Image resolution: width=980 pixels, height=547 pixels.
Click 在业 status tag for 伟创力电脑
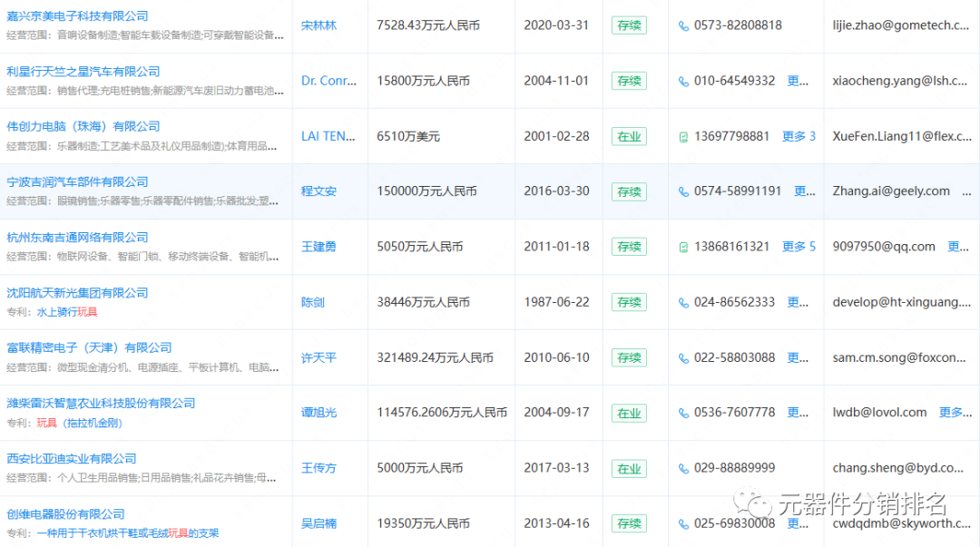point(629,136)
